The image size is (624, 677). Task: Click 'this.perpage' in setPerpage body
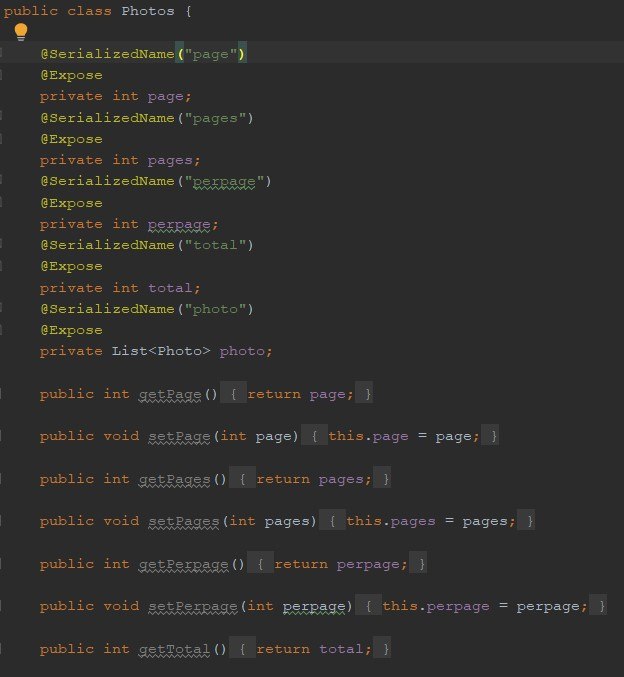pos(436,606)
